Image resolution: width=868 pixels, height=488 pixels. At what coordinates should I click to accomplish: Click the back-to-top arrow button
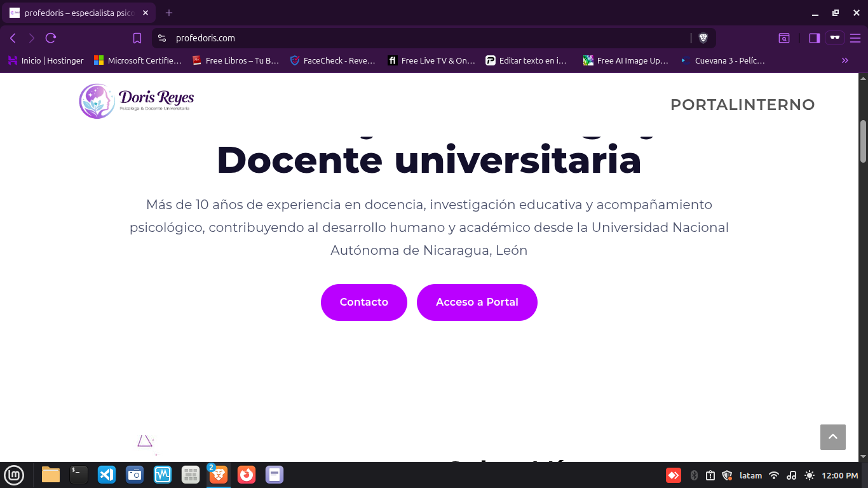pos(833,437)
